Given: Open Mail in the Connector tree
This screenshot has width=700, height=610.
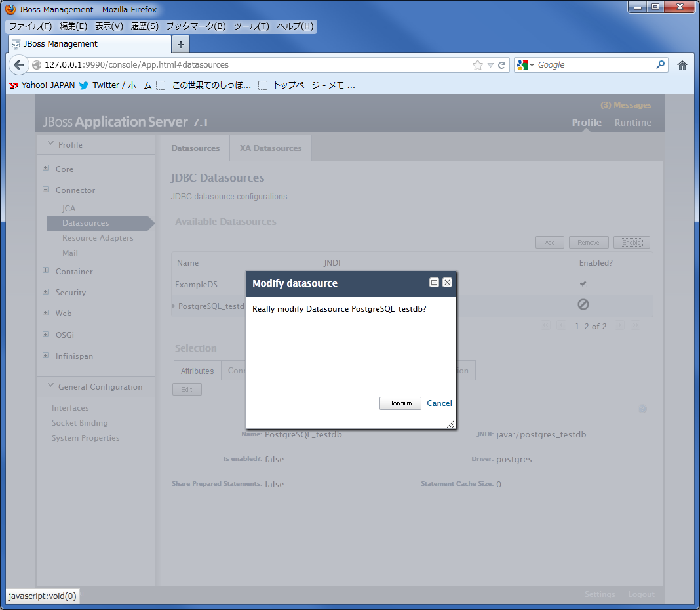Looking at the screenshot, I should coord(70,253).
